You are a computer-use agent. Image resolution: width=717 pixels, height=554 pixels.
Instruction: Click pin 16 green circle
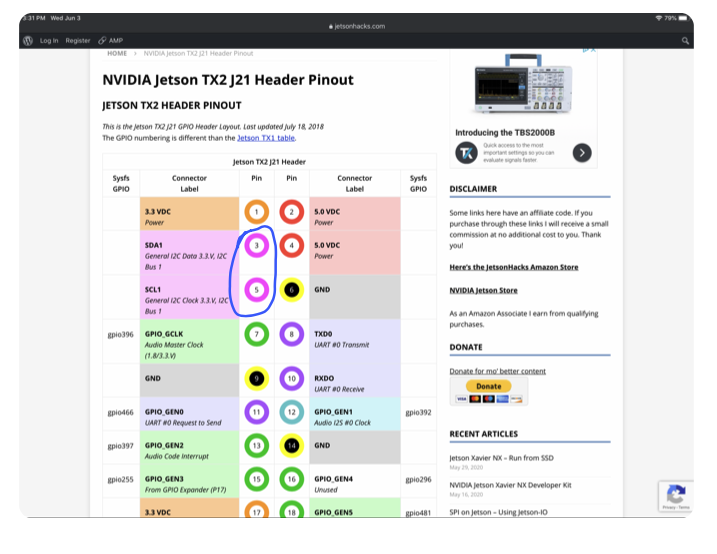292,479
